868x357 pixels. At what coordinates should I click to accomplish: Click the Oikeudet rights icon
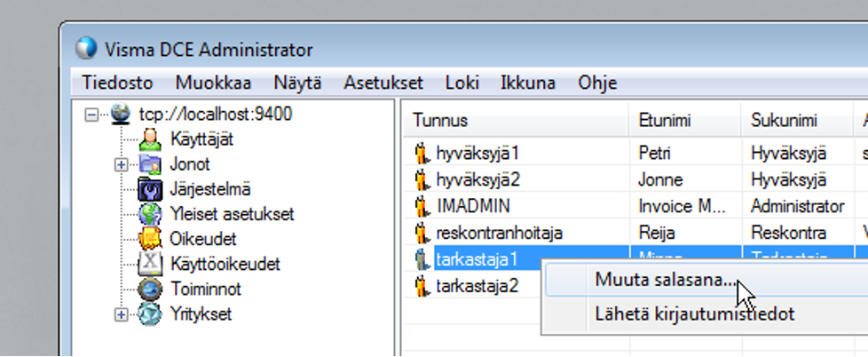coord(151,239)
